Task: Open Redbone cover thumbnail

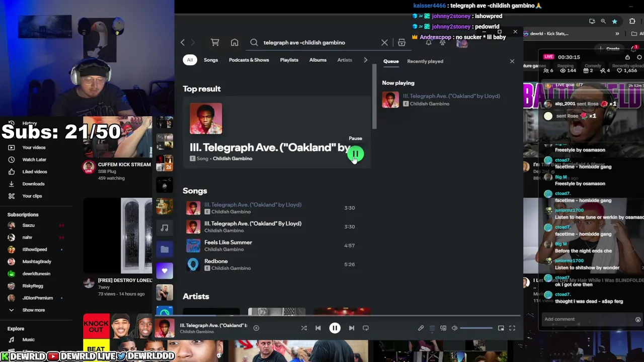Action: (x=193, y=264)
